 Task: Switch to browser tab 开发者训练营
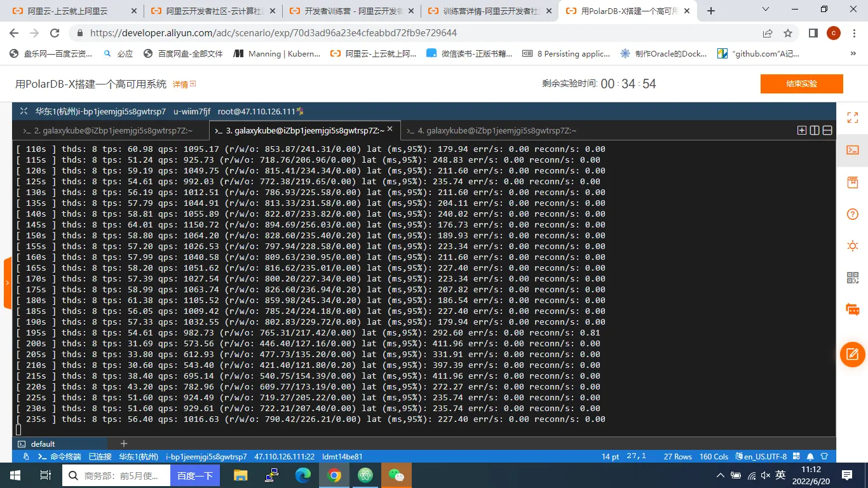351,11
